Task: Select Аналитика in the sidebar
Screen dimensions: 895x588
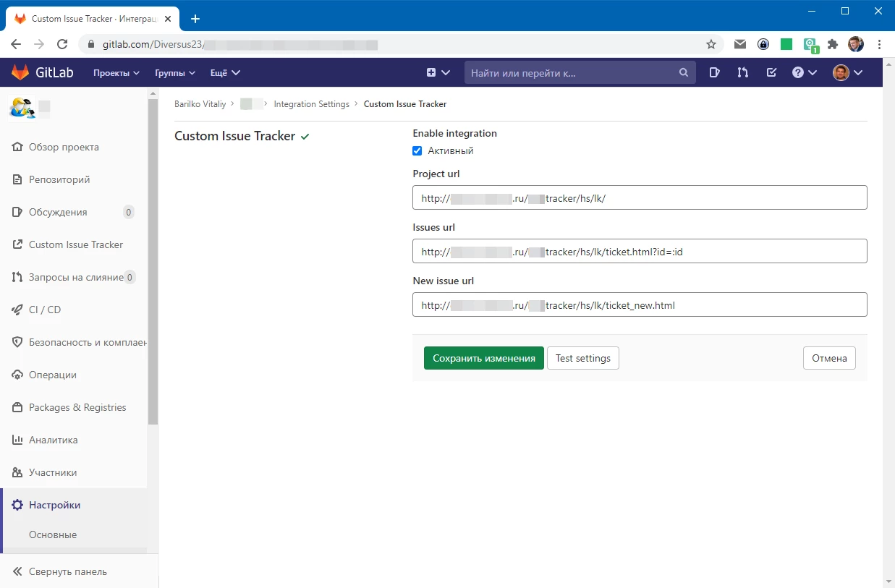Action: click(53, 440)
